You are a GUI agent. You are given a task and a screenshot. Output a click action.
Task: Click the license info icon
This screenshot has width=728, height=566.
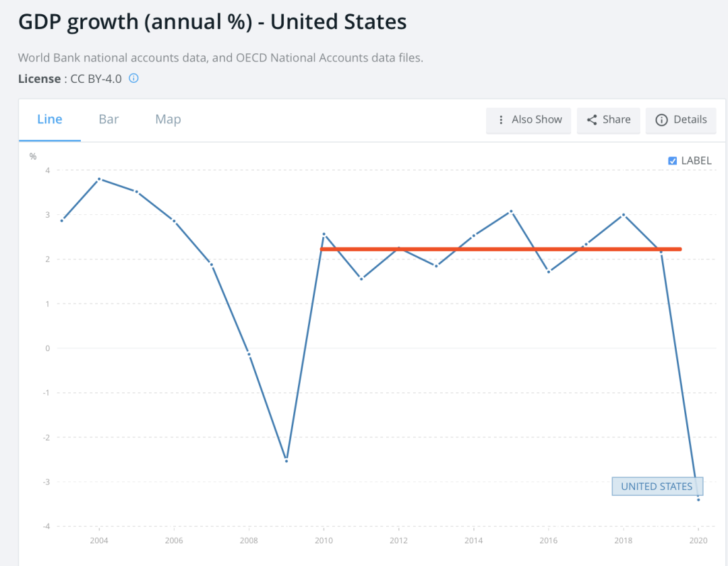(x=133, y=78)
